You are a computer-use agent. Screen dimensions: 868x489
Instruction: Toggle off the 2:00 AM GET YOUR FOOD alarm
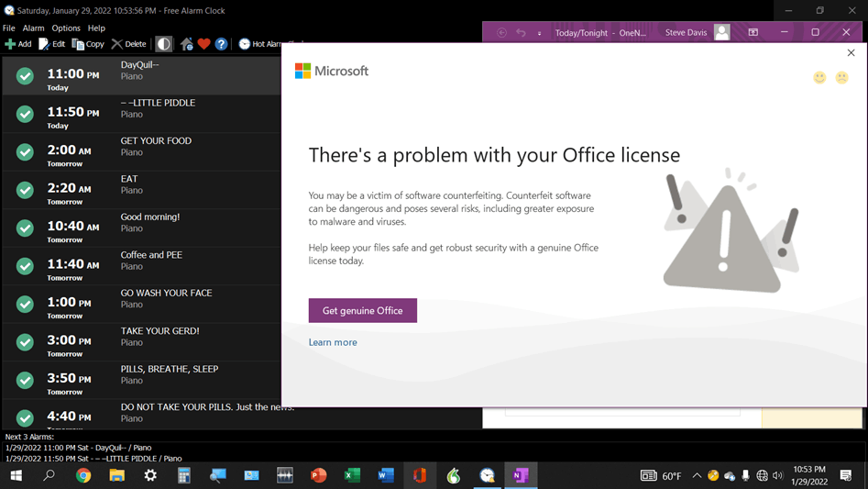[x=25, y=151]
